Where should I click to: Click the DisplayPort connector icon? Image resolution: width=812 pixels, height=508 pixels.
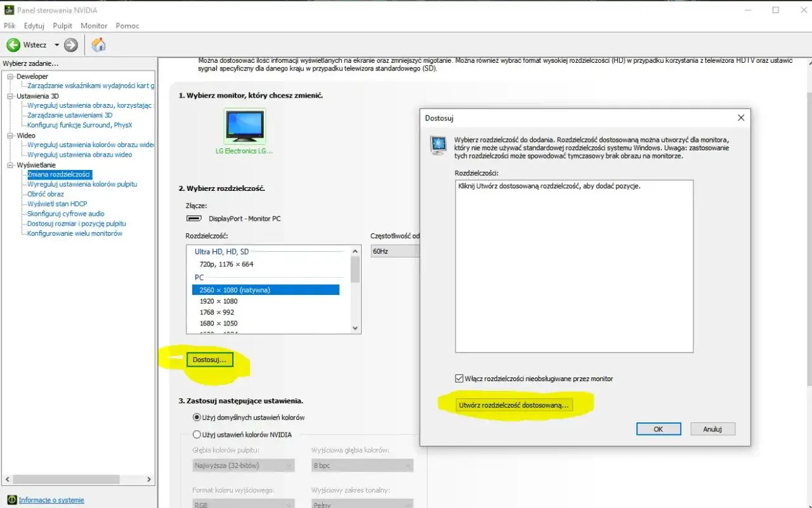(x=194, y=218)
